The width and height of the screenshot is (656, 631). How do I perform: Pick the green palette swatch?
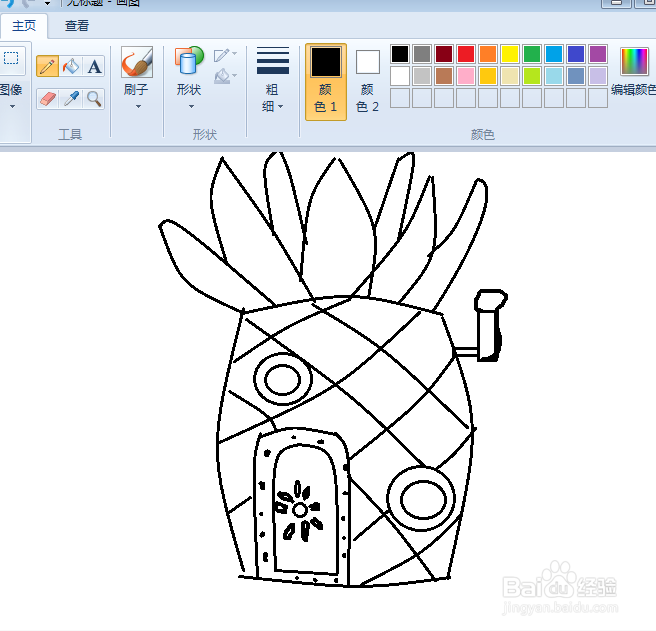(x=532, y=54)
